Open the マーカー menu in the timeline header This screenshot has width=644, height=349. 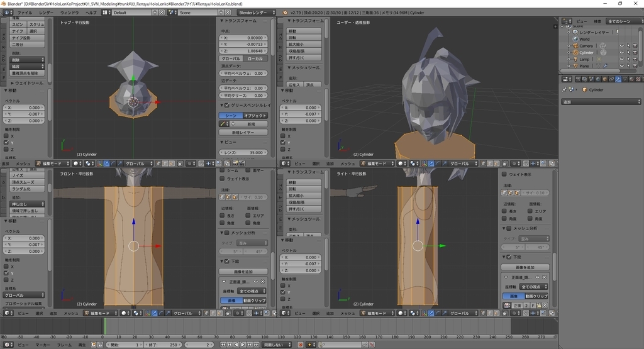(x=43, y=345)
